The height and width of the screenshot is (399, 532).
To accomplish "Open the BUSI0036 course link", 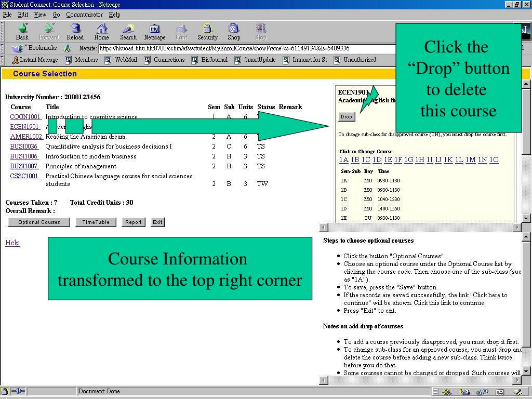I will click(x=24, y=146).
